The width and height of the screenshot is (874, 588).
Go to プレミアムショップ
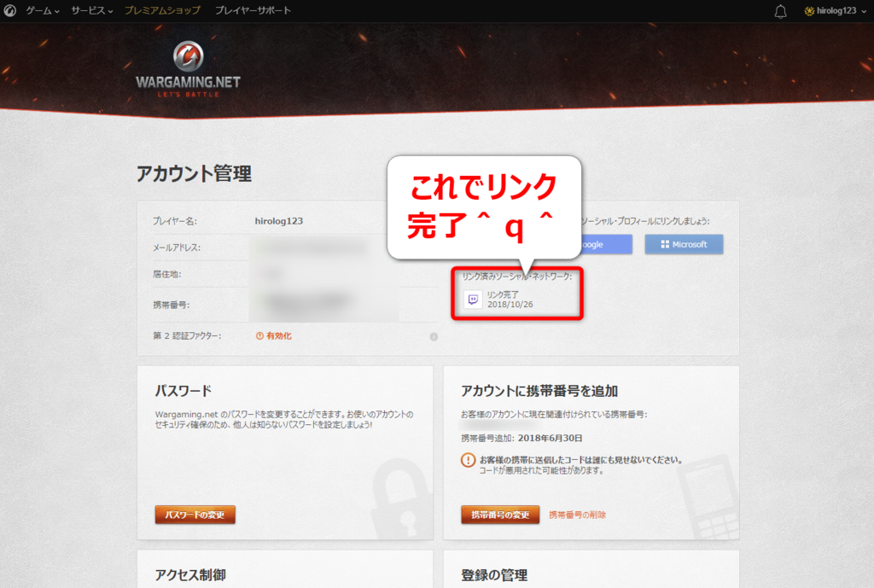(162, 10)
